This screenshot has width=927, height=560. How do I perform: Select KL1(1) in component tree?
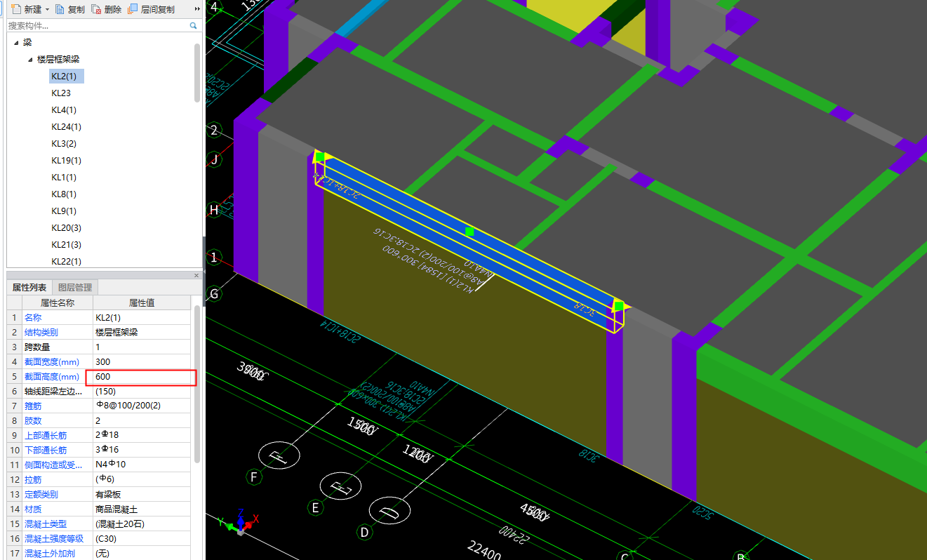pyautogui.click(x=64, y=177)
